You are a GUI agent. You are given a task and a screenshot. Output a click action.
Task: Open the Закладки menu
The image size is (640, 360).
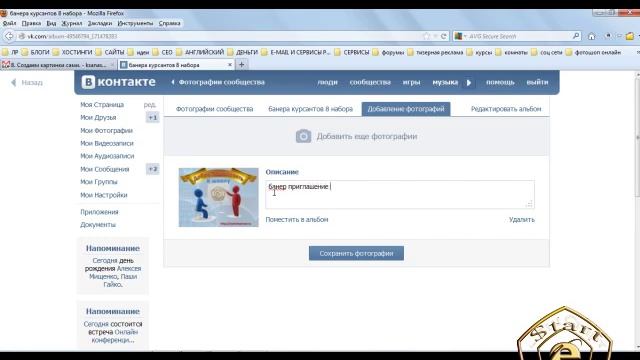point(100,23)
